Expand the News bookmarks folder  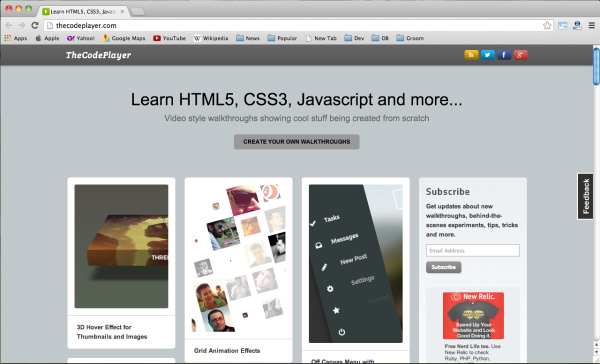tap(248, 38)
